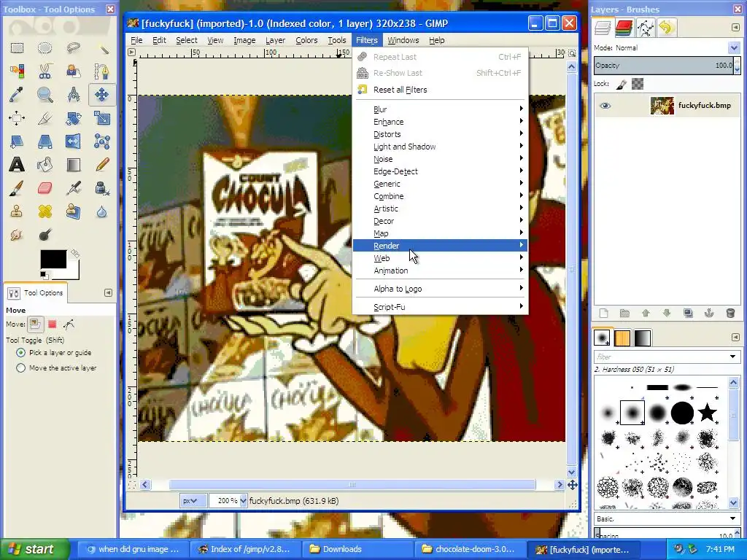Open Layers dock tab configuration arrow
747x560 pixels.
tap(735, 28)
